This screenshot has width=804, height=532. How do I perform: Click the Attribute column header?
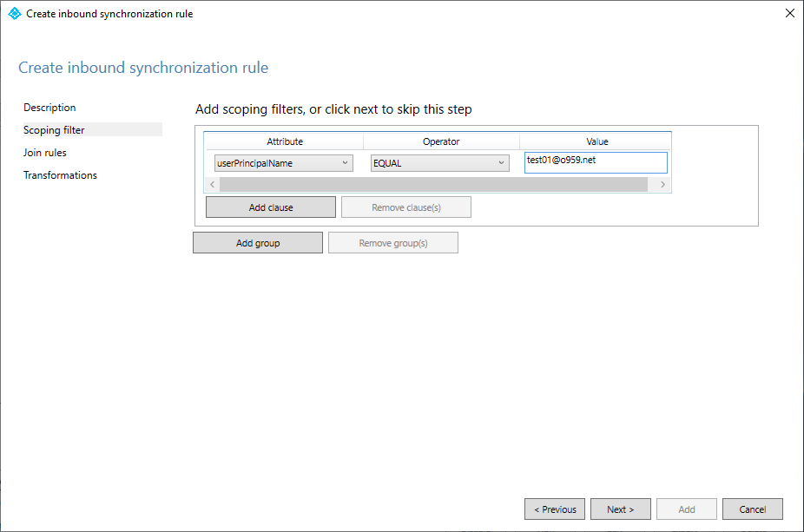tap(285, 141)
